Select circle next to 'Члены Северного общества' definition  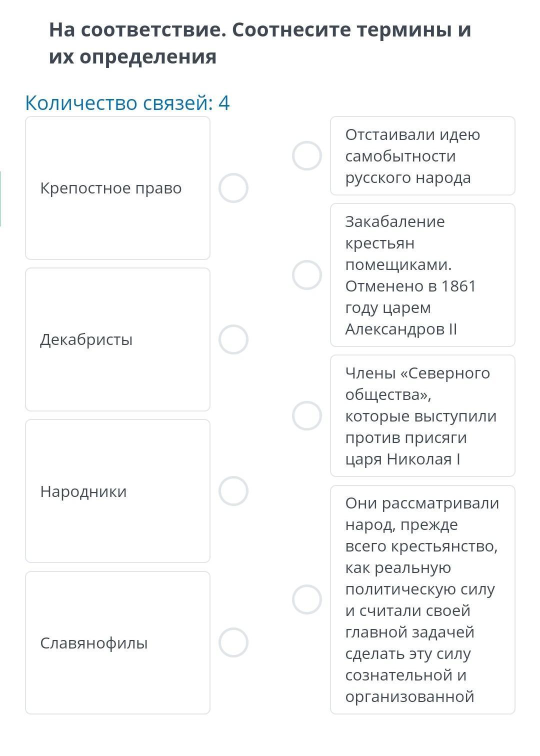[x=307, y=415]
